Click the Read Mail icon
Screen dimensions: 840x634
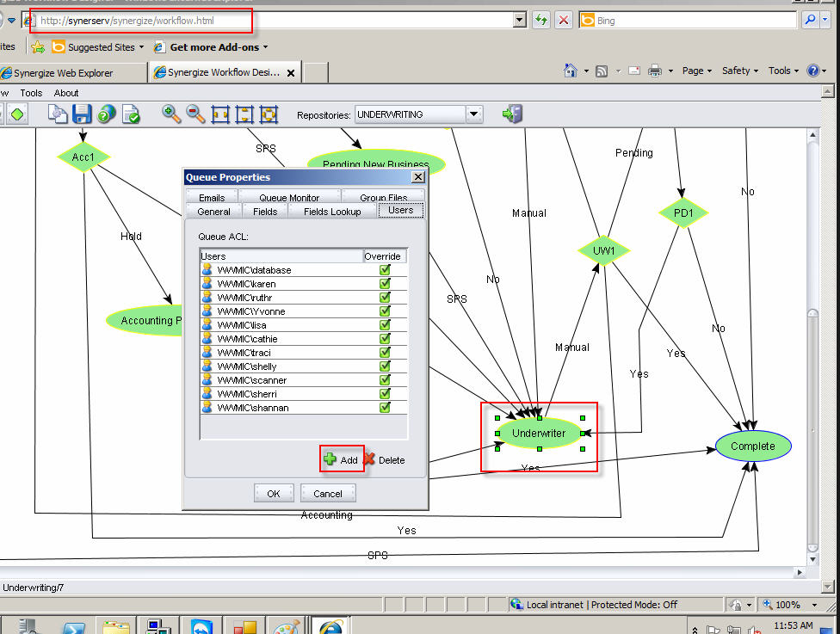coord(634,71)
